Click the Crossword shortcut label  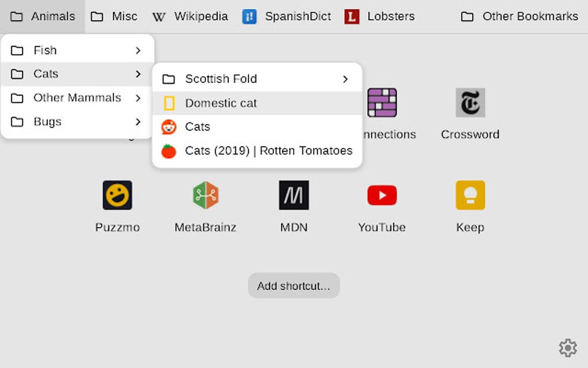click(x=470, y=134)
